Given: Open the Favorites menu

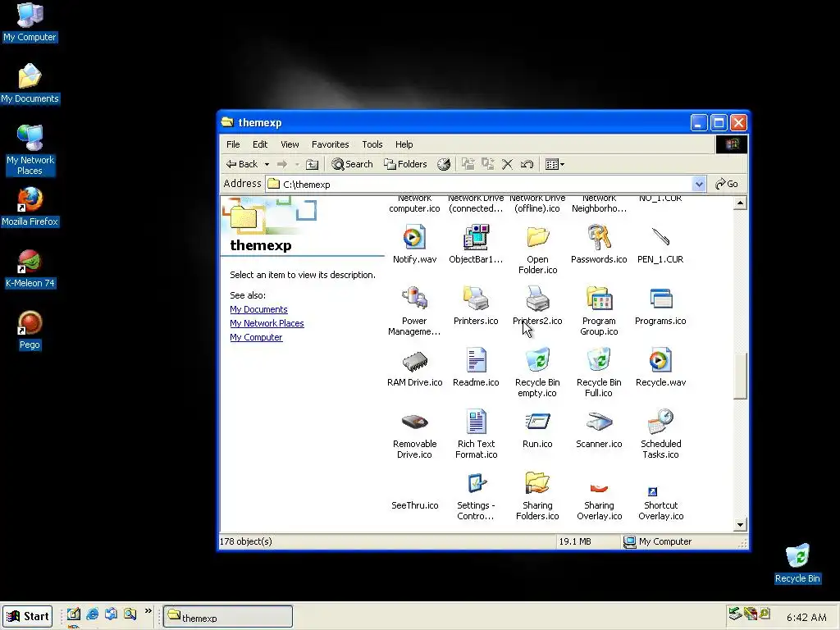Looking at the screenshot, I should coord(330,144).
